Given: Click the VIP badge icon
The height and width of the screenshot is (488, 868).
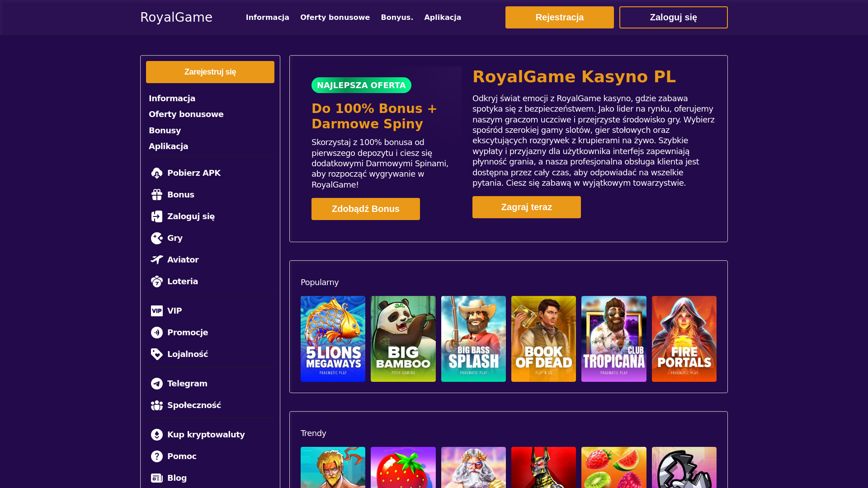Looking at the screenshot, I should click(x=157, y=311).
